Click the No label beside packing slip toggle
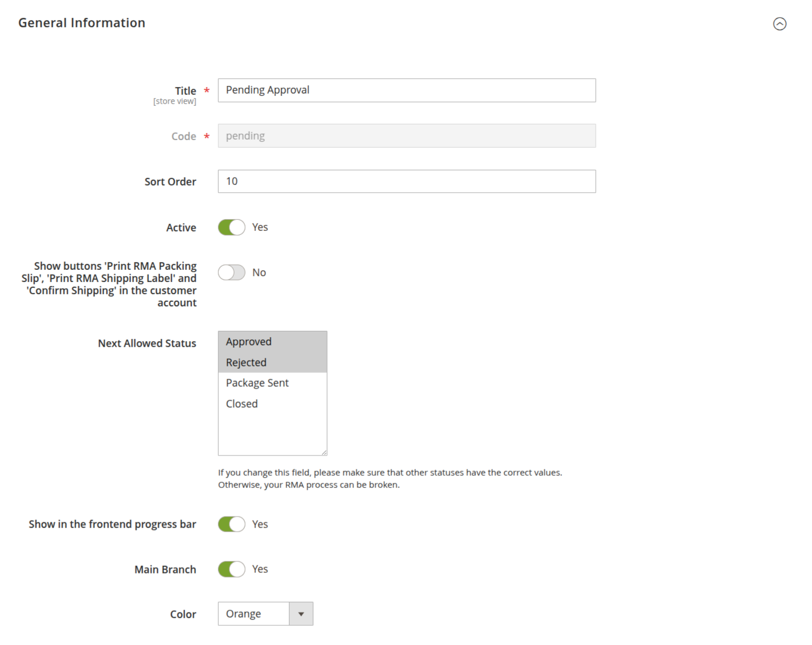 click(x=259, y=273)
